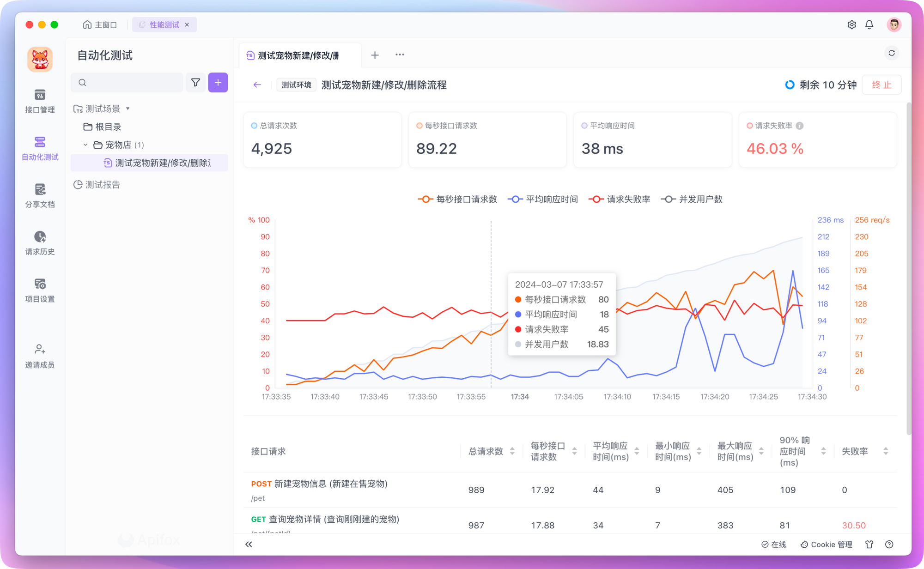Screen dimensions: 924x569
Task: Sort table by 总请求数
Action: pos(512,451)
